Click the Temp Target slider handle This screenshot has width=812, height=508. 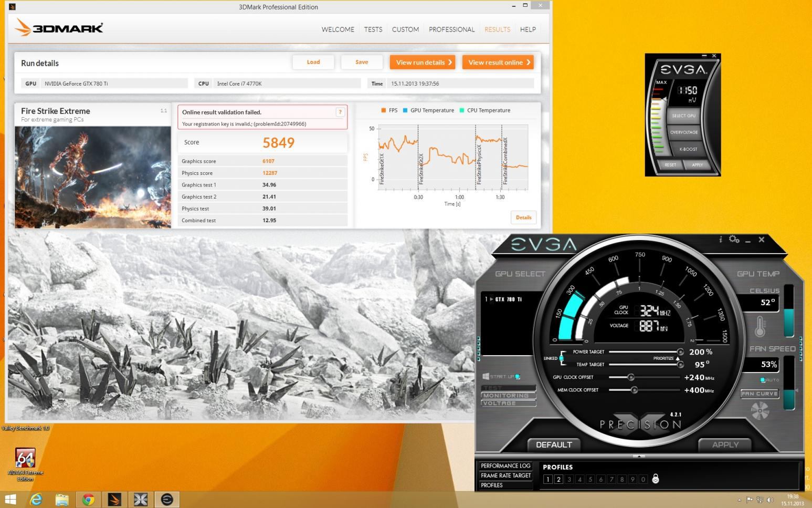coord(680,365)
